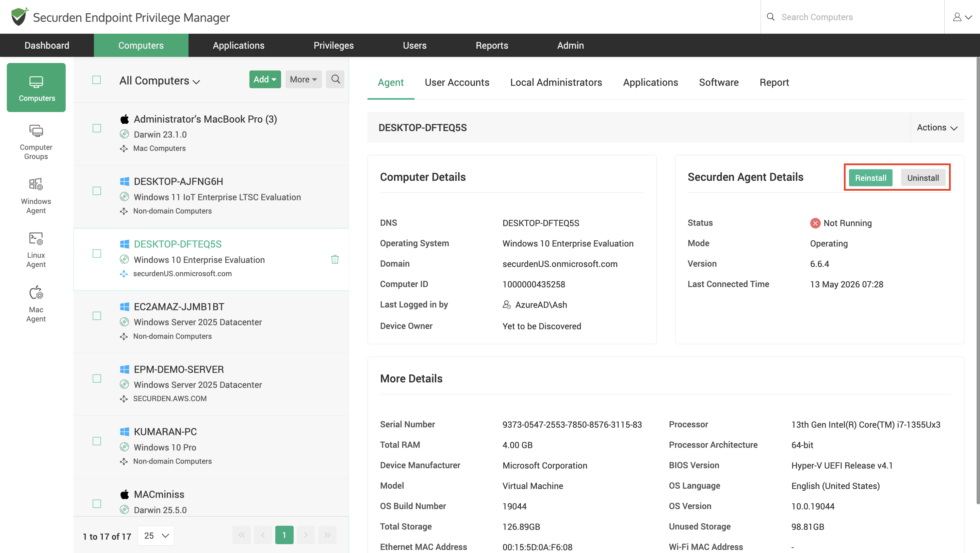980x553 pixels.
Task: Click the Windows icon beside KUMARAN-PC
Action: 125,431
